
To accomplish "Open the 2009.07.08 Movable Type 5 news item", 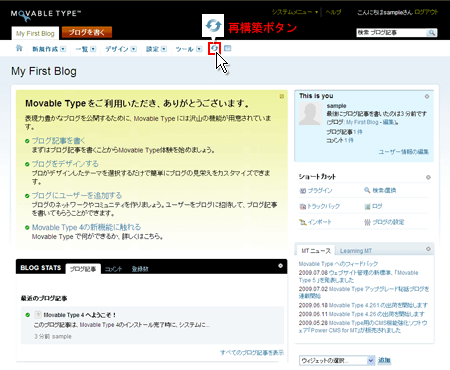I will (359, 276).
